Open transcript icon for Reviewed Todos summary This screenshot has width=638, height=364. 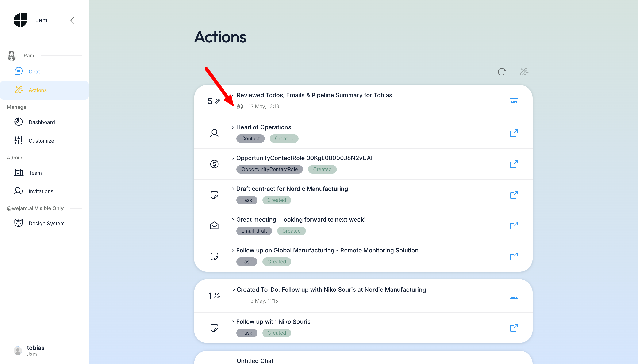(514, 101)
